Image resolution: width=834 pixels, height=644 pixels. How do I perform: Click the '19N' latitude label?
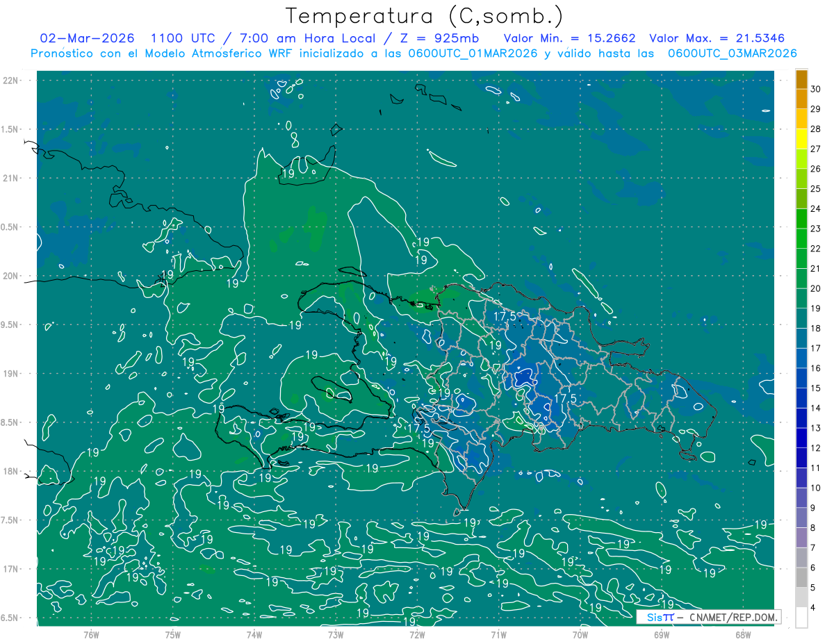pyautogui.click(x=10, y=374)
